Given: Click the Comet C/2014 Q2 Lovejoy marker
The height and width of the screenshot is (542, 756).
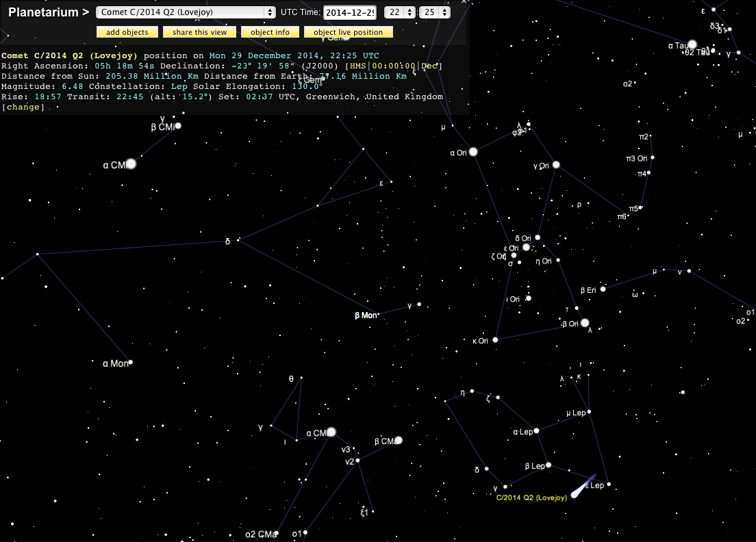Looking at the screenshot, I should [x=575, y=493].
